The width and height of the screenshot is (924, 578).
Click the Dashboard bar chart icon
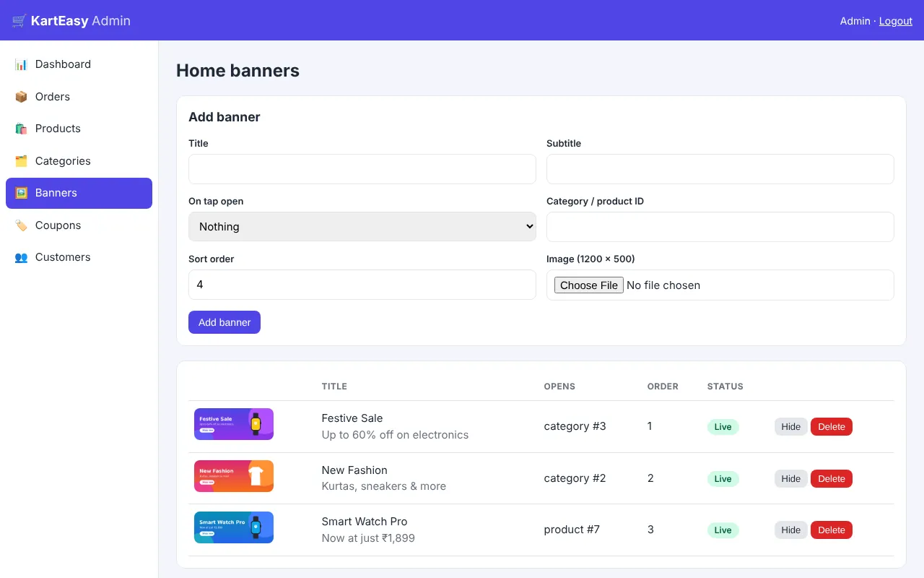coord(21,64)
